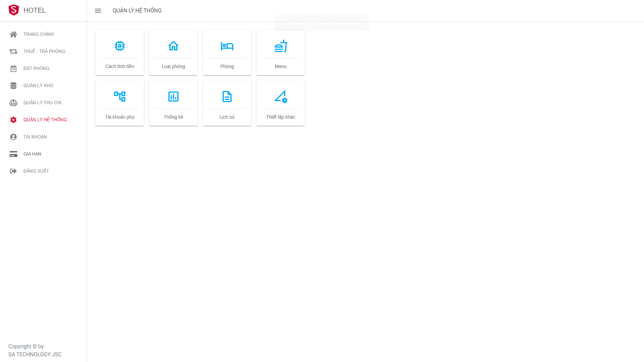Open Thiết lập khác settings icon
Screen dimensions: 644x362
tap(281, 97)
